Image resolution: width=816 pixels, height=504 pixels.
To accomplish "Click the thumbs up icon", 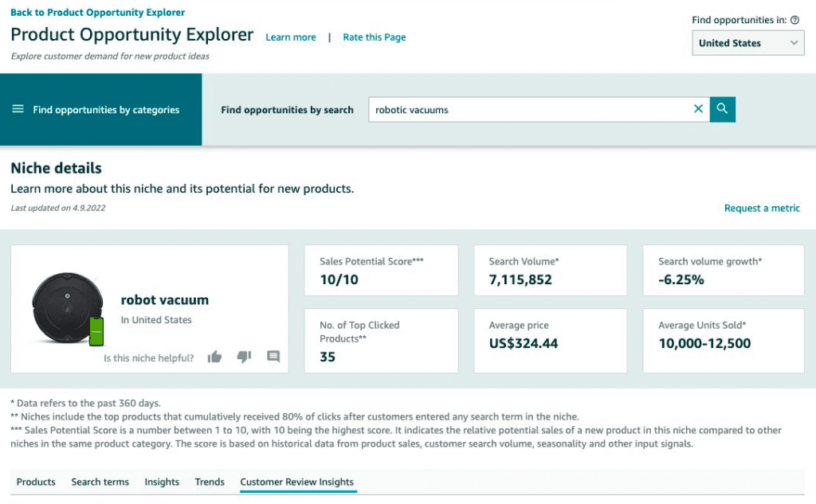I will coord(214,357).
